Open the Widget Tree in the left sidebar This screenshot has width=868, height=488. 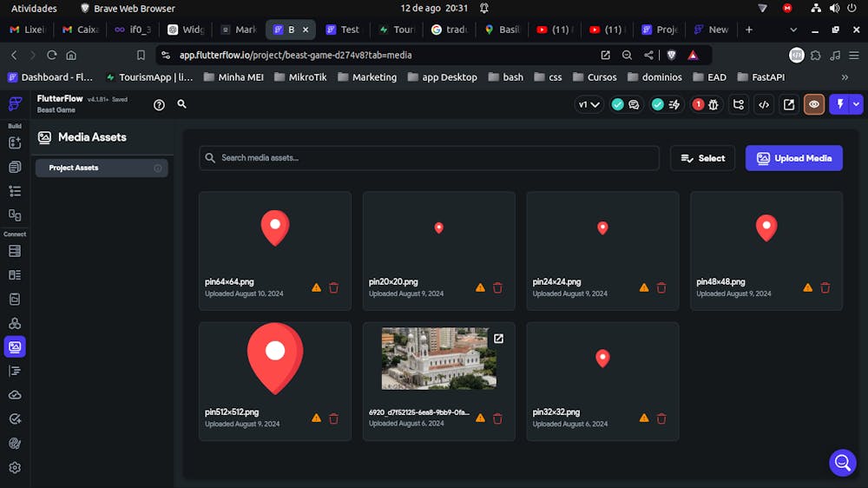(x=15, y=191)
